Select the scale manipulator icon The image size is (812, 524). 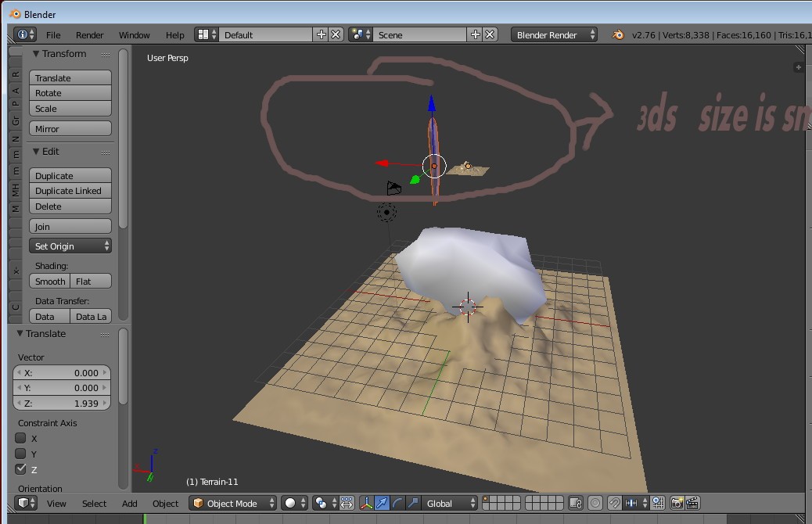(413, 504)
